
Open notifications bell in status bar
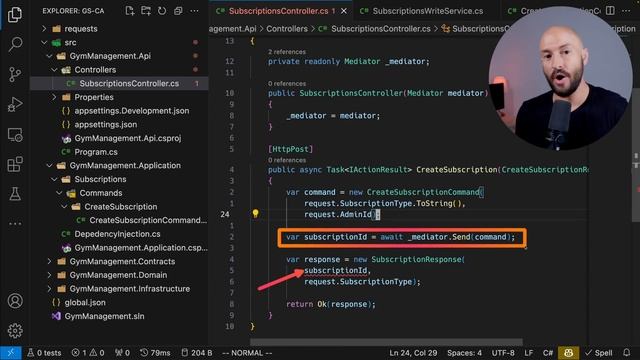627,353
